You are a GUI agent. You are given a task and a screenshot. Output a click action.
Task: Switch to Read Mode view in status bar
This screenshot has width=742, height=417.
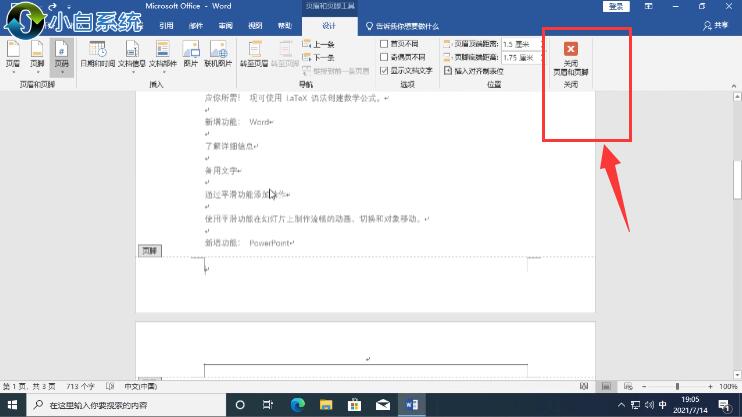(x=584, y=387)
